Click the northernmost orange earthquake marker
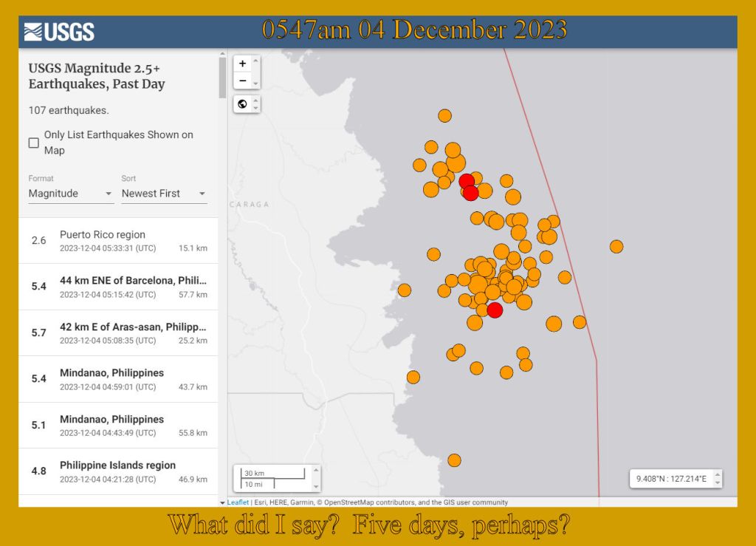756x546 pixels. point(444,115)
